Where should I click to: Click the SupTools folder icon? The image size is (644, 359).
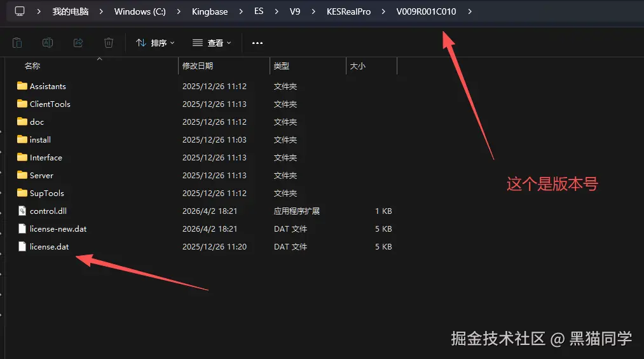22,193
